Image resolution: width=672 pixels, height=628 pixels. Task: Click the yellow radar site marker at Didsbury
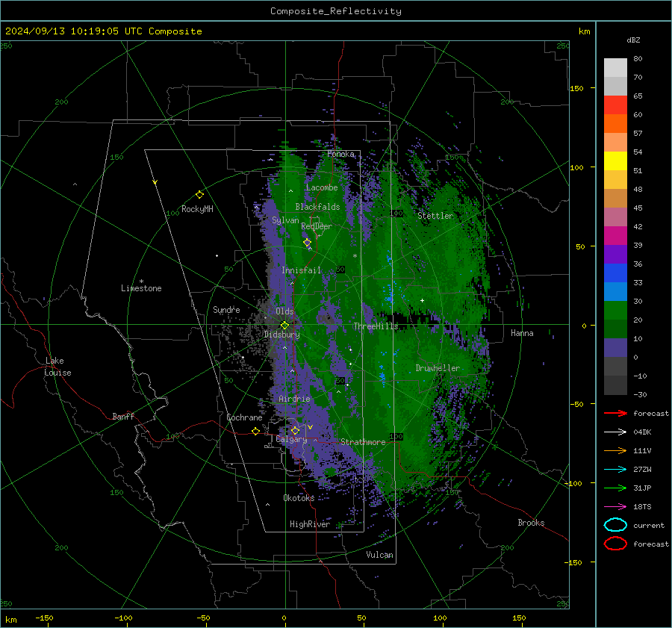(284, 326)
